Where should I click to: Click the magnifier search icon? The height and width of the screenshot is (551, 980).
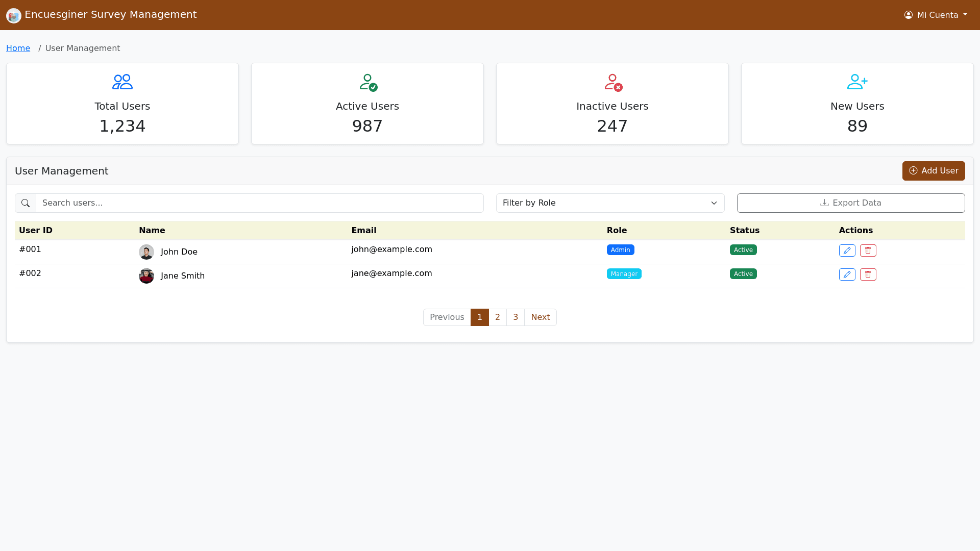pos(26,203)
